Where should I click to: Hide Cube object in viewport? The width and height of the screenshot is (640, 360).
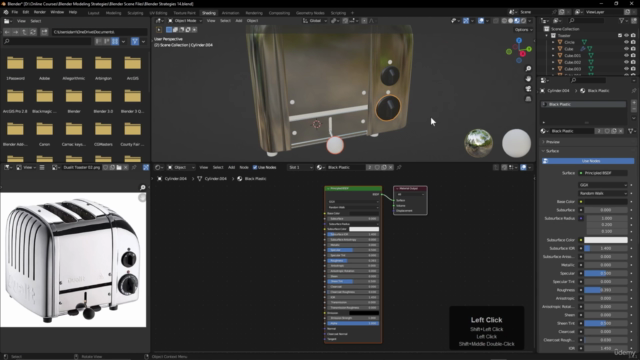tap(626, 49)
